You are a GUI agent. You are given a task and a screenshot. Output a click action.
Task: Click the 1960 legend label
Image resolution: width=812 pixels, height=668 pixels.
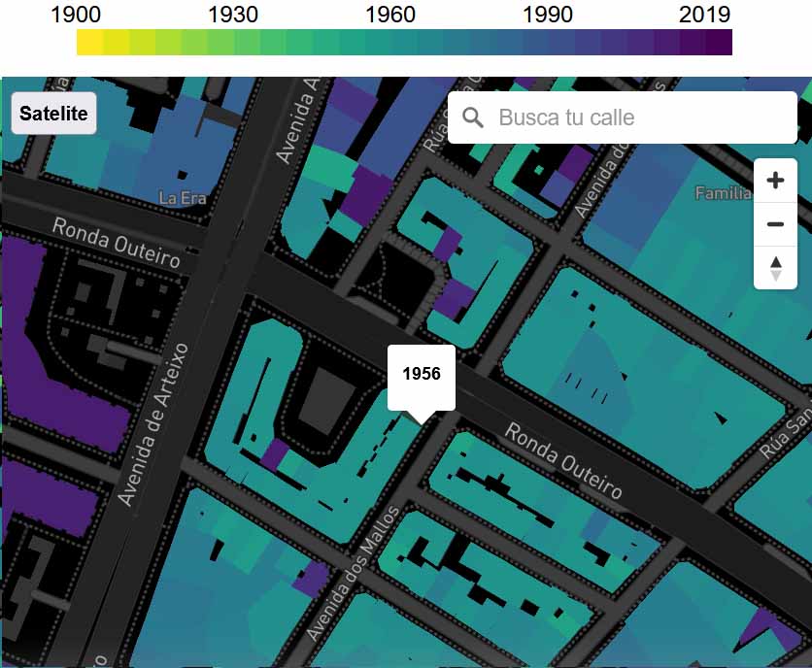point(390,14)
